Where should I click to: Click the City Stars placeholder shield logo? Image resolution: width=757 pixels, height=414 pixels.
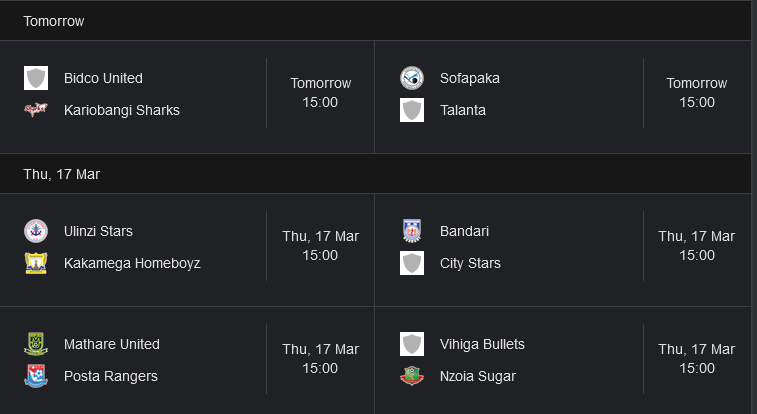[x=412, y=263]
